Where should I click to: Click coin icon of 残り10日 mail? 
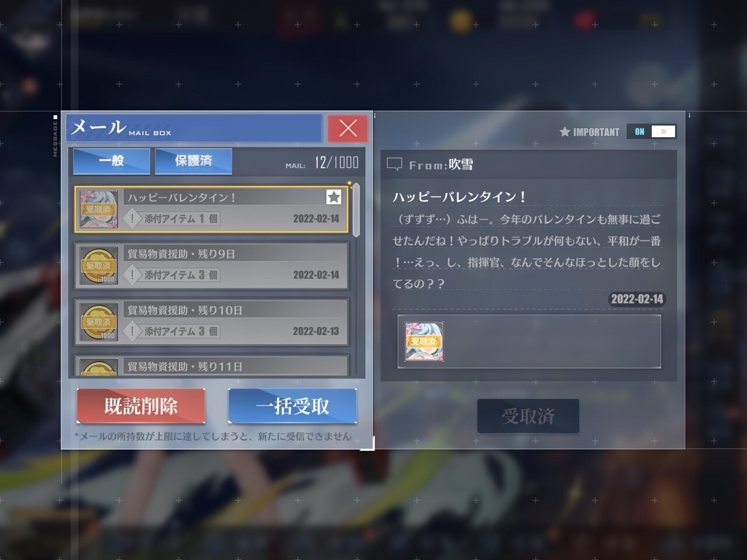coord(98,322)
